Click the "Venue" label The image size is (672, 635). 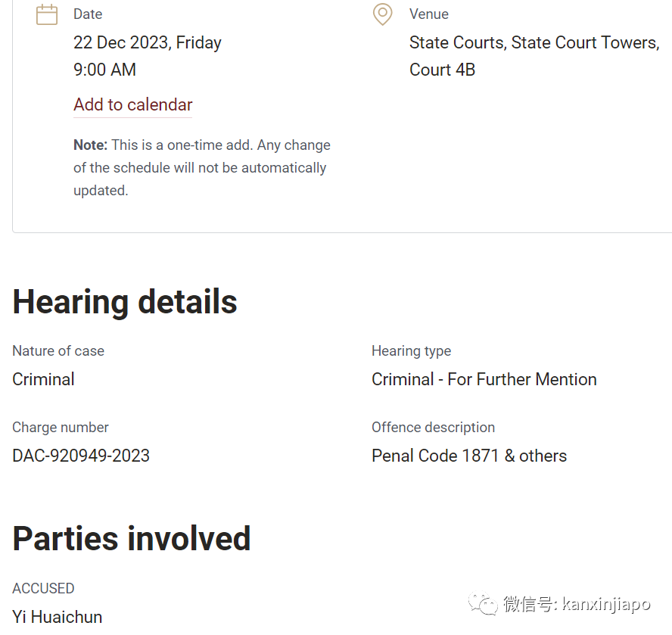[x=429, y=14]
